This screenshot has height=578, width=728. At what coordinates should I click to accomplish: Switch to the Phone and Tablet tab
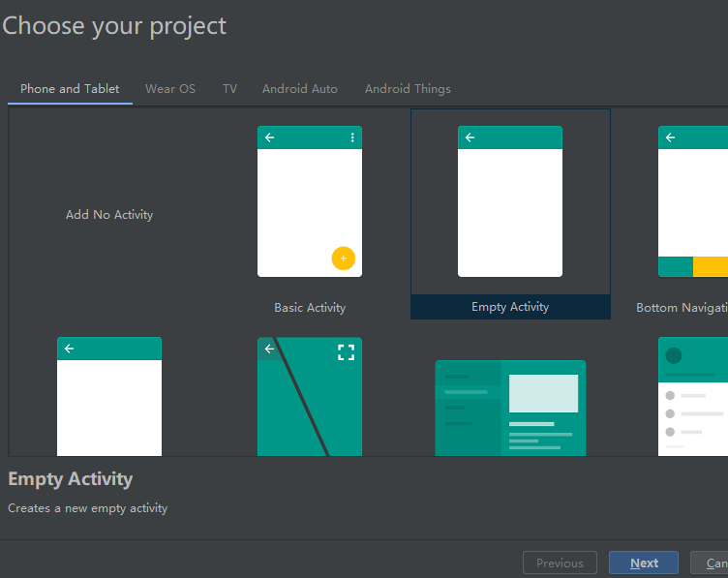click(70, 89)
